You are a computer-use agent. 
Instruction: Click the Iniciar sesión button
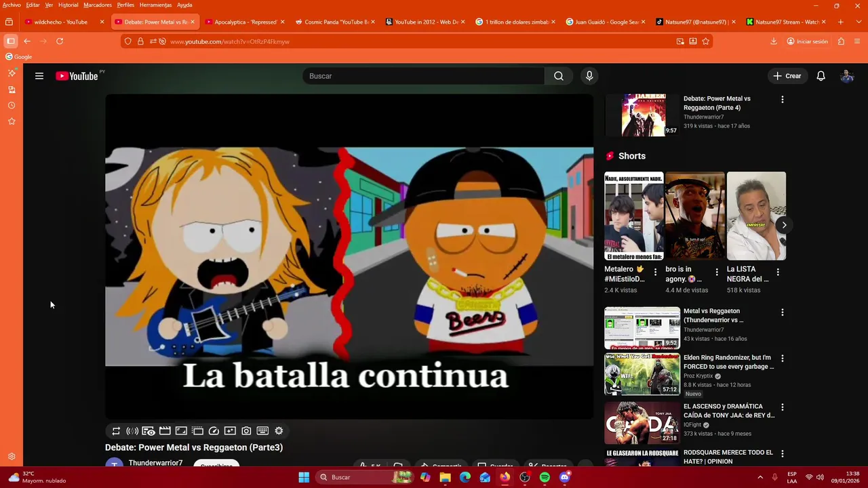click(x=807, y=41)
